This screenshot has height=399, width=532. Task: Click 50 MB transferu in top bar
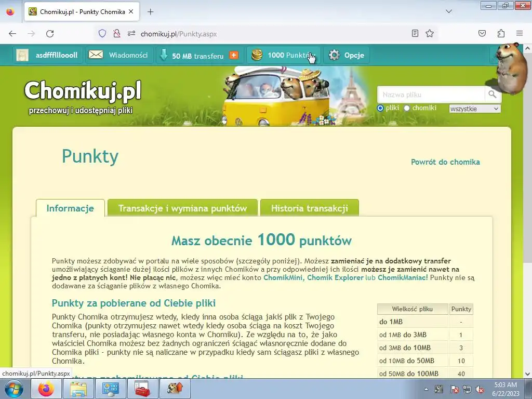click(198, 56)
